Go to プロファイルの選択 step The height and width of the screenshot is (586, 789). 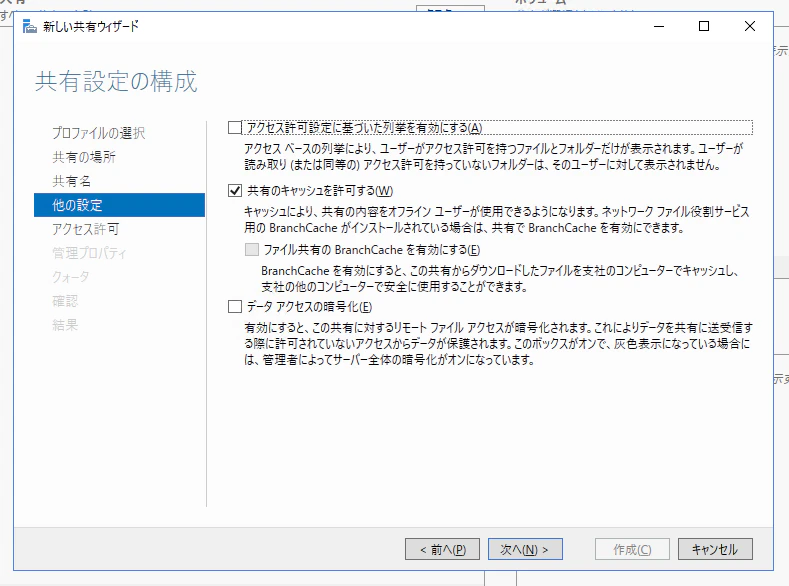pos(99,133)
